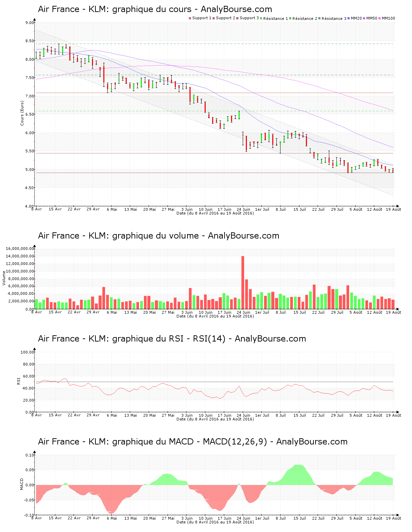Click the '0.10' MACD axis tick
Image resolution: width=412 pixels, height=532 pixels.
[30, 455]
